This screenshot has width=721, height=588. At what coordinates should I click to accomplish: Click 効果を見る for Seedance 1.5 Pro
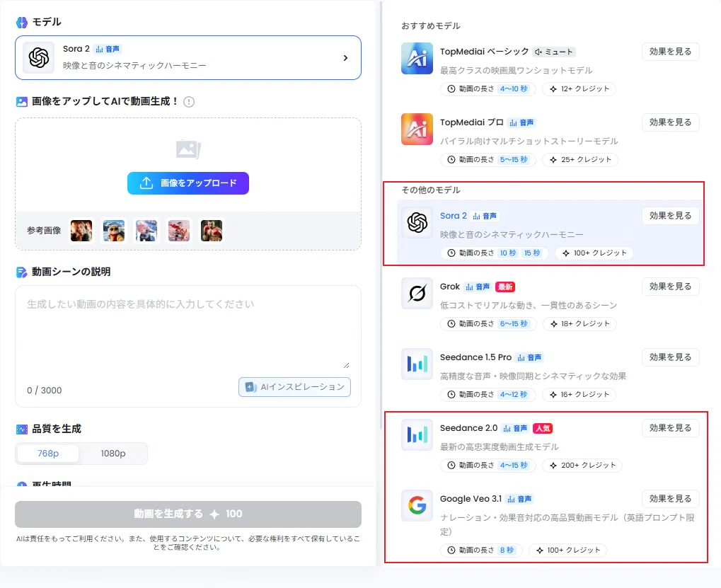(671, 357)
